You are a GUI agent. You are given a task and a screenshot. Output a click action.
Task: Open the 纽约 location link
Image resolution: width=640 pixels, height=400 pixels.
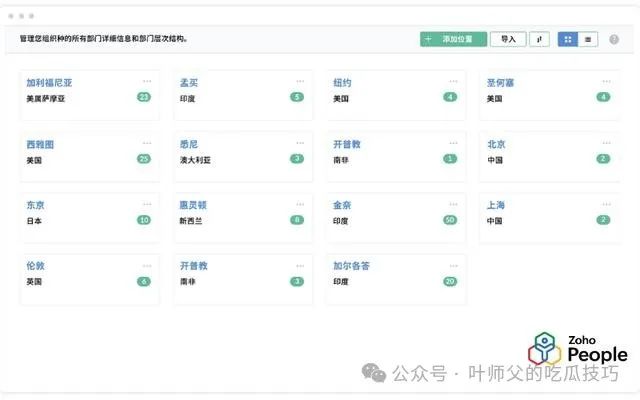(x=342, y=83)
